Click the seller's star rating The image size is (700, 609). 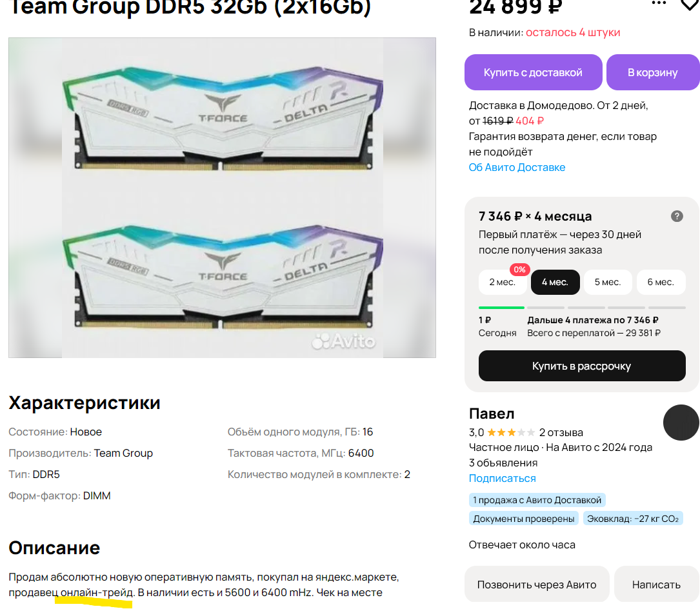pos(511,432)
